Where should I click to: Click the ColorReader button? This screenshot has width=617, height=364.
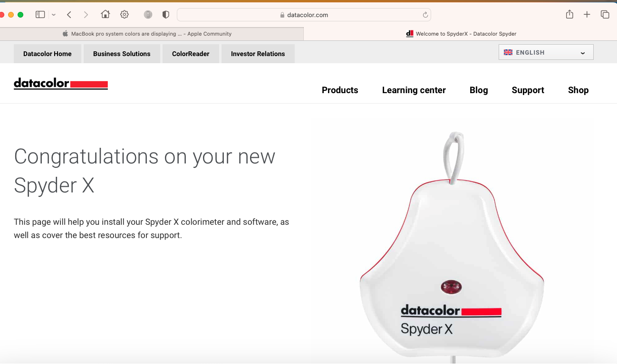coord(191,54)
